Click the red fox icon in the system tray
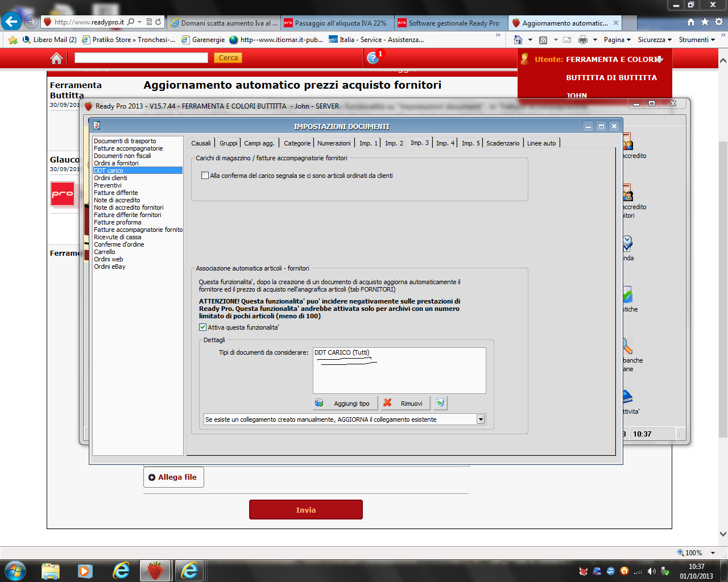The image size is (728, 582). tap(583, 571)
